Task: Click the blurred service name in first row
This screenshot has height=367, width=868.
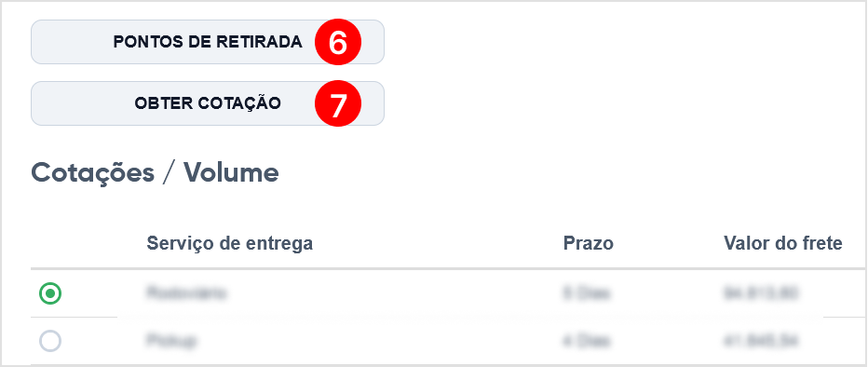Action: [186, 293]
